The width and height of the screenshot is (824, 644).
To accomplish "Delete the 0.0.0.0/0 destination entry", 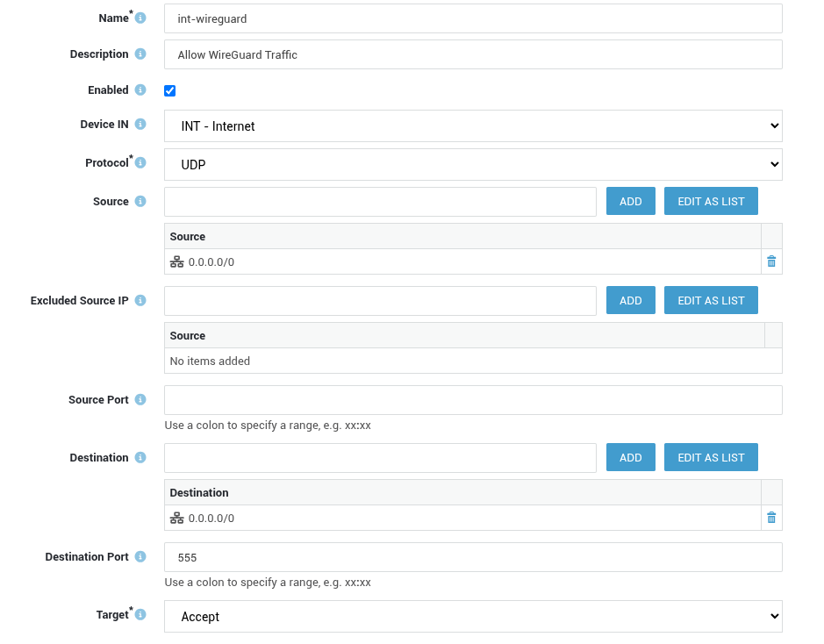I will (x=771, y=518).
